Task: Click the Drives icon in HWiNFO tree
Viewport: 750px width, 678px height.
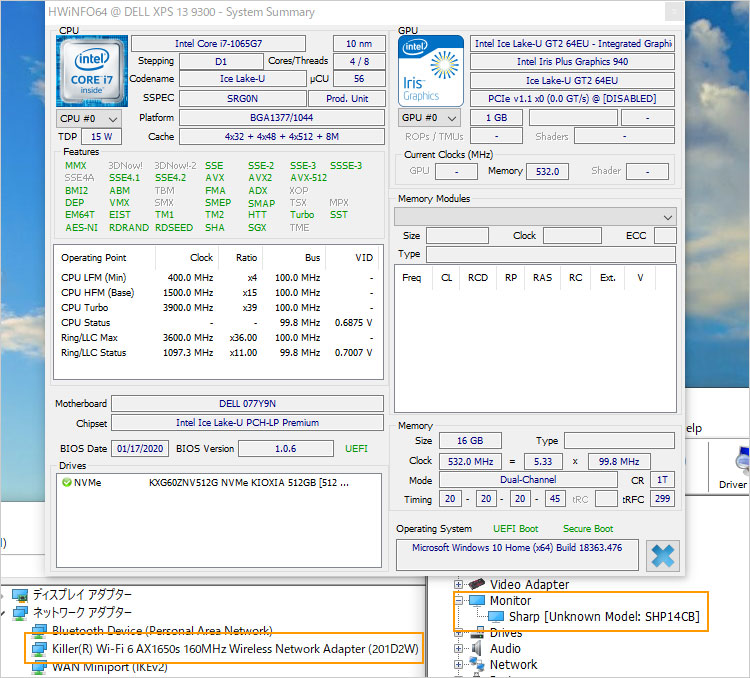Action: pyautogui.click(x=476, y=633)
